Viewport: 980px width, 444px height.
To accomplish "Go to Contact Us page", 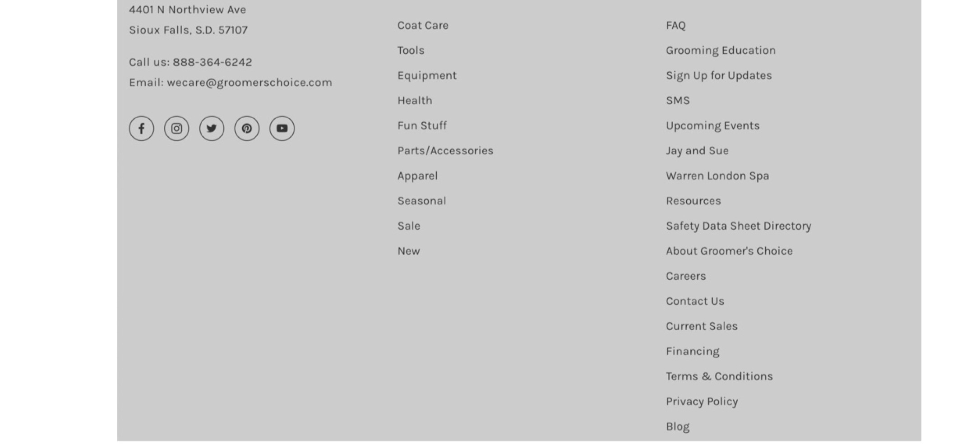I will 695,301.
